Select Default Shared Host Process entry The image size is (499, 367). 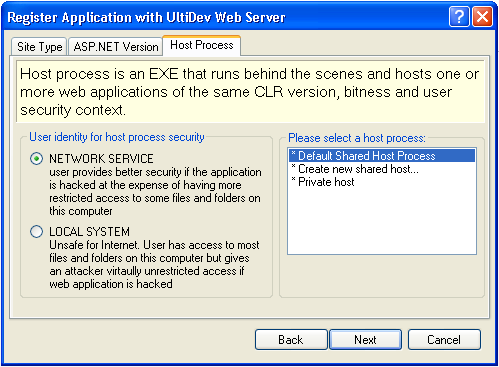click(x=382, y=156)
